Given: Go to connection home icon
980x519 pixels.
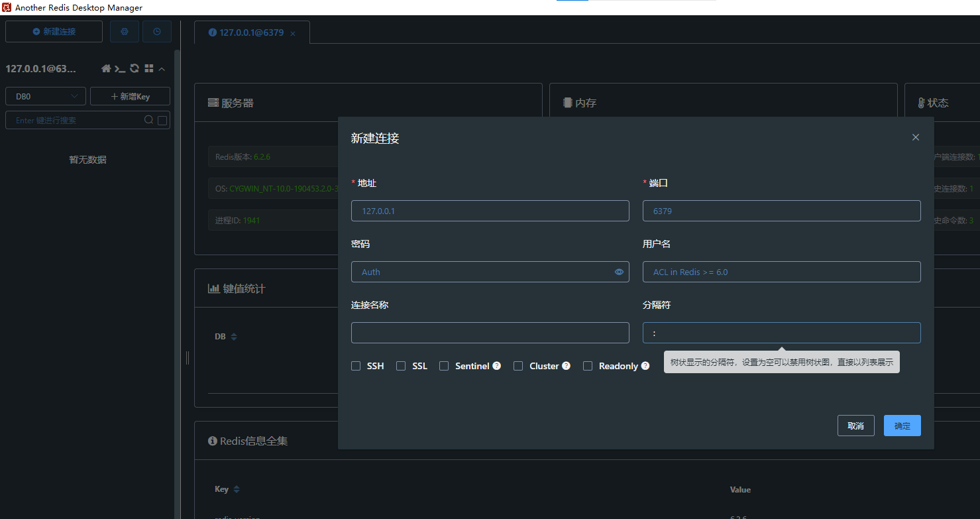Looking at the screenshot, I should click(106, 68).
